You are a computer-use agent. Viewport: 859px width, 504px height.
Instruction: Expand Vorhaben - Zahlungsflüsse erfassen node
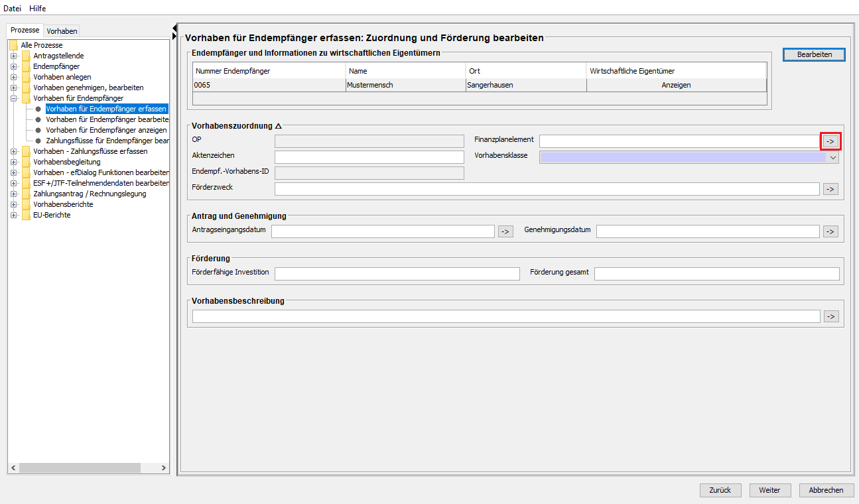(13, 151)
